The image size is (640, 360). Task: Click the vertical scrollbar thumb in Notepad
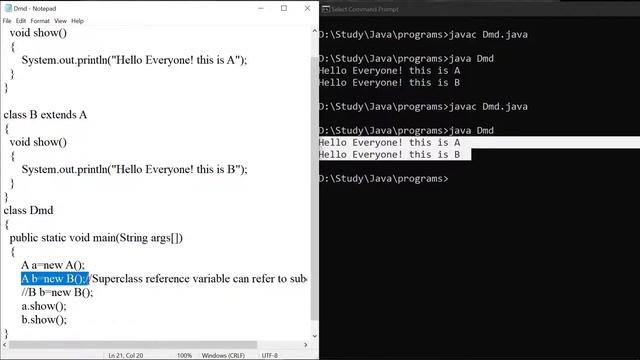314,188
